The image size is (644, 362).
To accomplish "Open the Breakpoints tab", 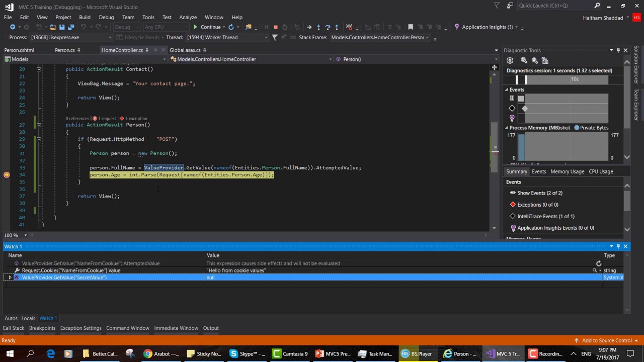I will point(42,328).
